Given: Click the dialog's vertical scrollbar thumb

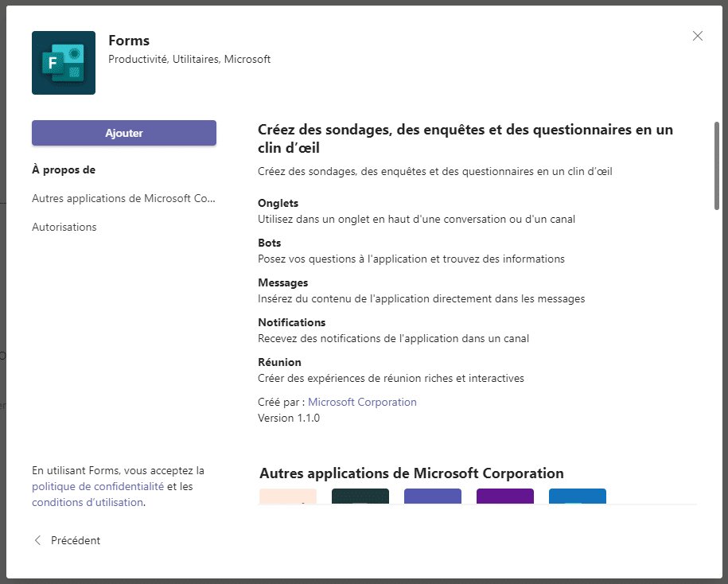Looking at the screenshot, I should click(x=717, y=165).
